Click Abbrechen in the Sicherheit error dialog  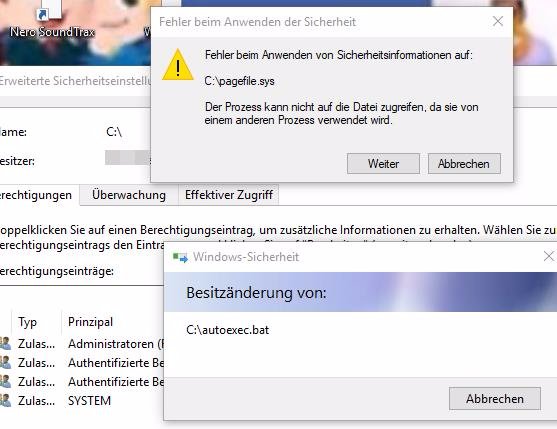click(464, 164)
